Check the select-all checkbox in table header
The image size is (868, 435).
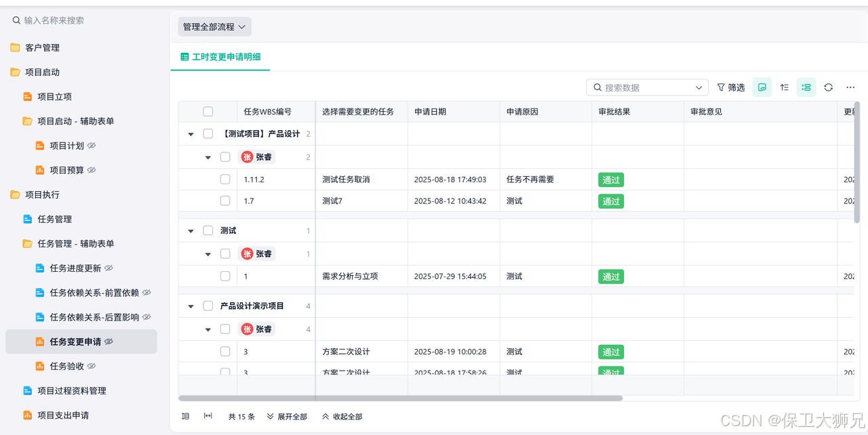208,112
